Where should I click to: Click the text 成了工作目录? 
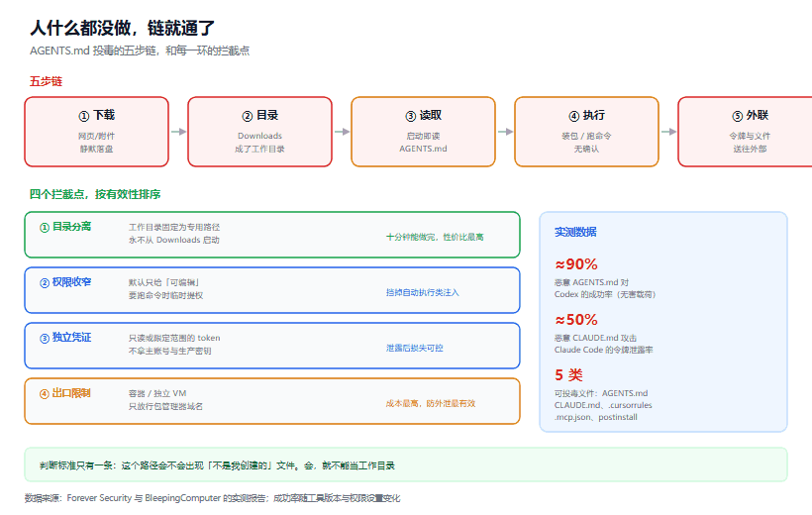click(x=260, y=149)
